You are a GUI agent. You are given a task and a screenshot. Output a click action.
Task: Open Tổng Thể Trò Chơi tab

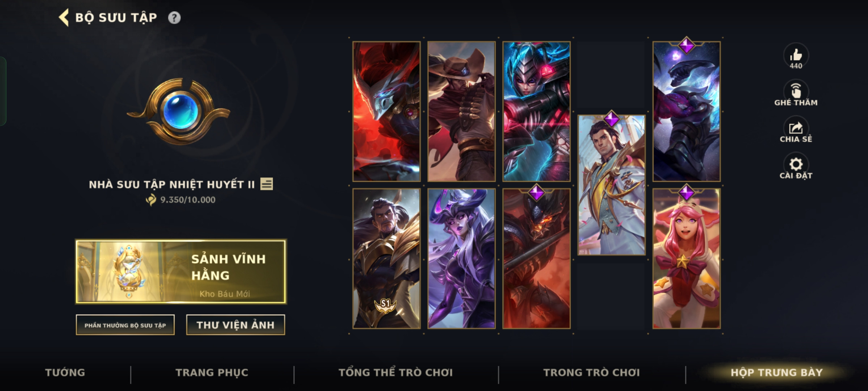click(396, 373)
